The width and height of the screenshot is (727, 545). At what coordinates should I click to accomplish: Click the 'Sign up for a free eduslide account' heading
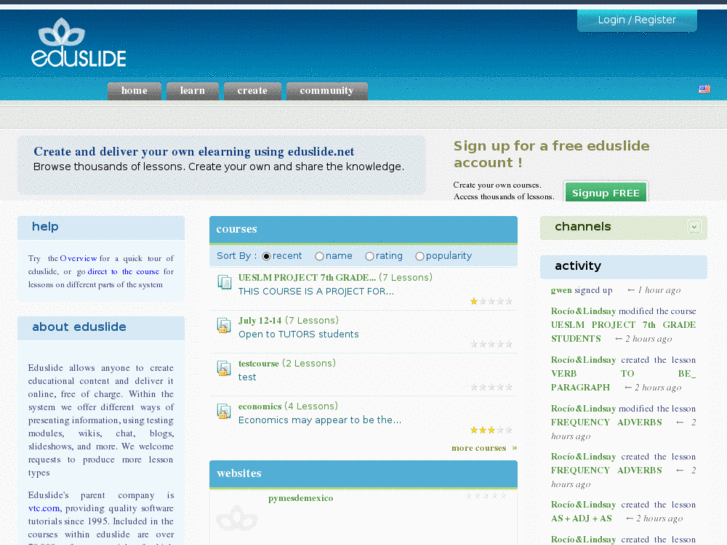coord(551,154)
